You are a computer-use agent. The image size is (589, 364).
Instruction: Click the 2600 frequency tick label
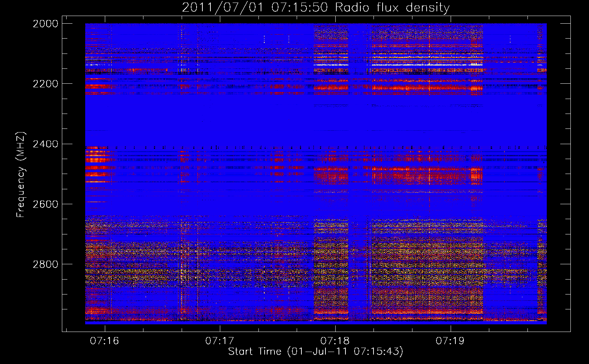click(46, 204)
